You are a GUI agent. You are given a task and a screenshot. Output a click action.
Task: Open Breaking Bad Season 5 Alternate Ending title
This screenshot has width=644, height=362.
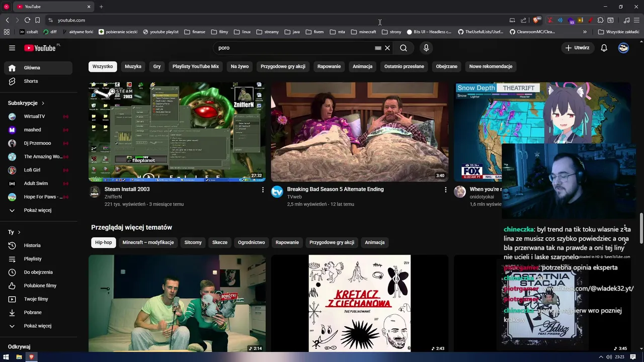336,189
